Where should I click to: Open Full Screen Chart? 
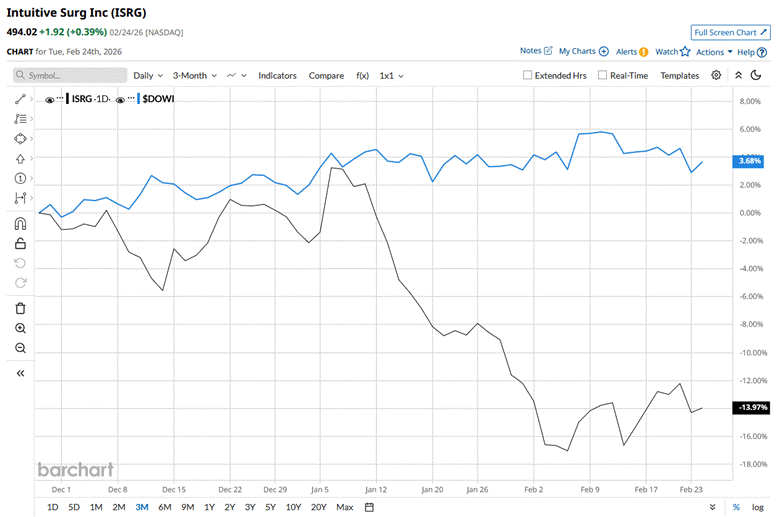(730, 32)
